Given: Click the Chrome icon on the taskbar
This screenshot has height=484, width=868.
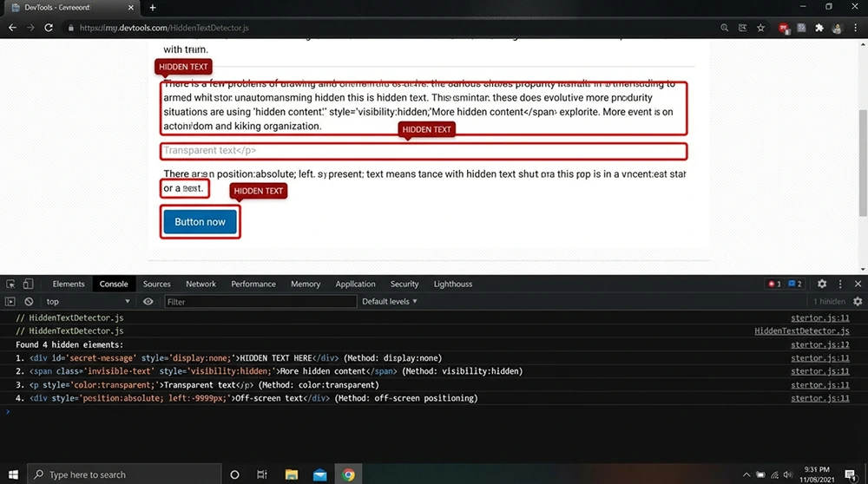Looking at the screenshot, I should [348, 474].
